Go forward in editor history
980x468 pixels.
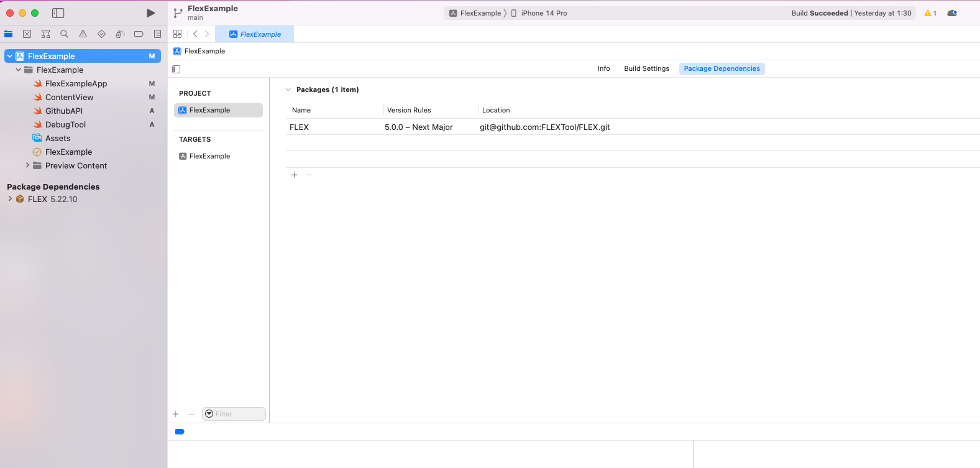tap(207, 34)
